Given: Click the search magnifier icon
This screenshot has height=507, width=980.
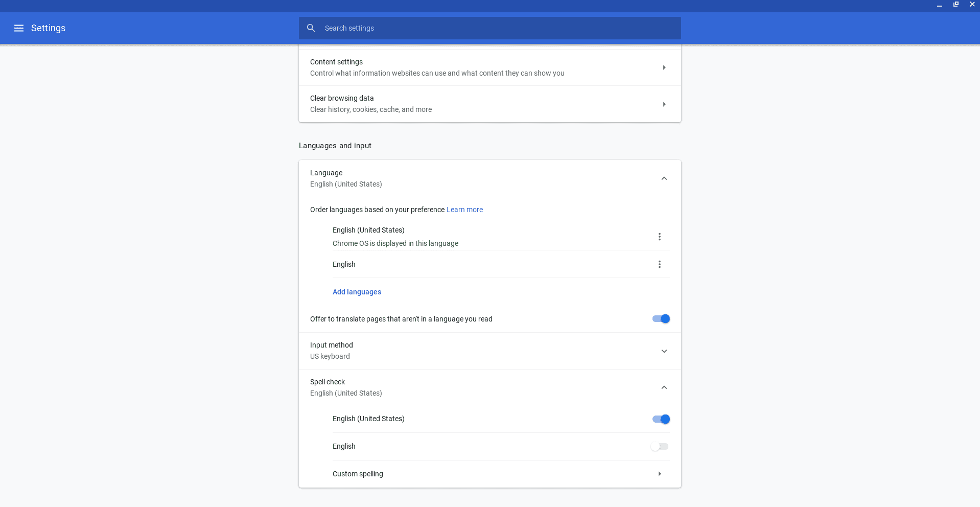Looking at the screenshot, I should coord(311,28).
